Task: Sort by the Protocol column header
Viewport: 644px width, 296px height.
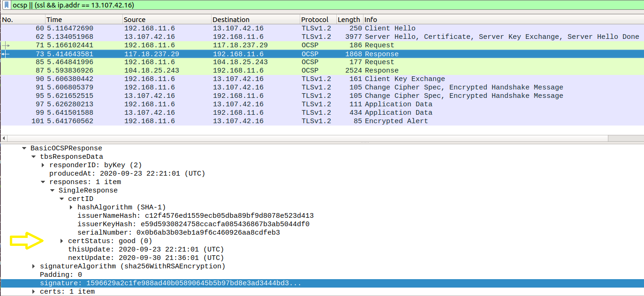Action: (x=318, y=20)
